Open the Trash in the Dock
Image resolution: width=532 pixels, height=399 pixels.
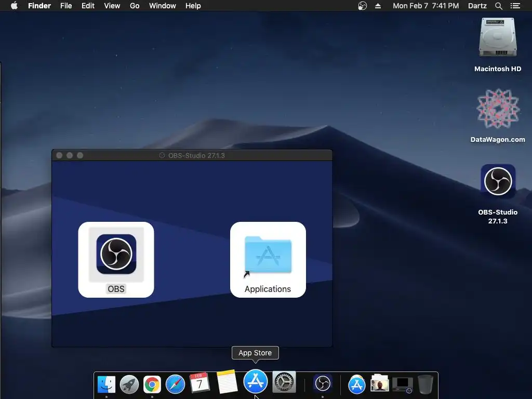click(425, 384)
